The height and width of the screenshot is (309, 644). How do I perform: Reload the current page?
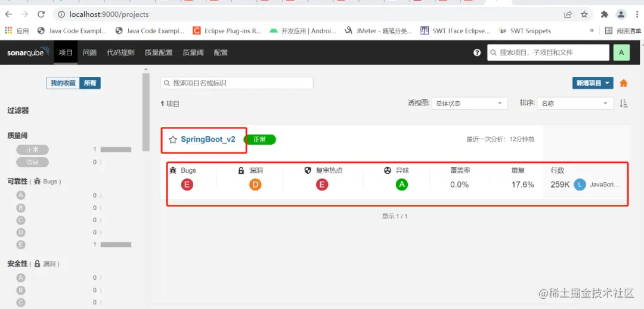41,14
